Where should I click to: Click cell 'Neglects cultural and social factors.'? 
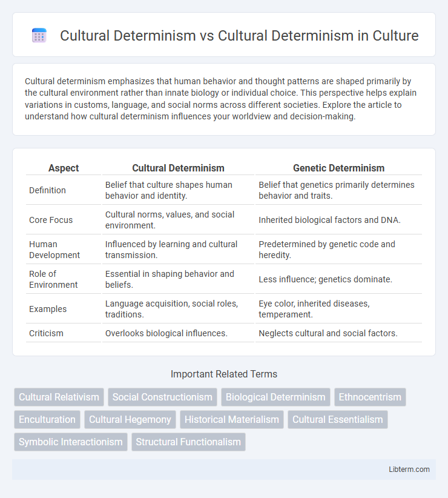point(339,333)
